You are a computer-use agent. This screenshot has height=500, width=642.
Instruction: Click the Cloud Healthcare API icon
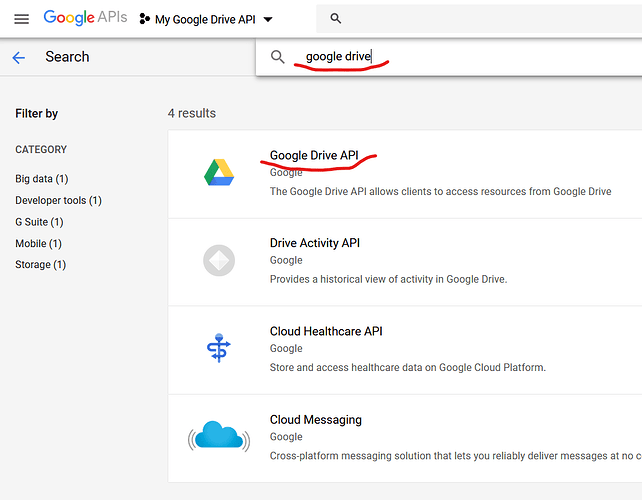[219, 349]
